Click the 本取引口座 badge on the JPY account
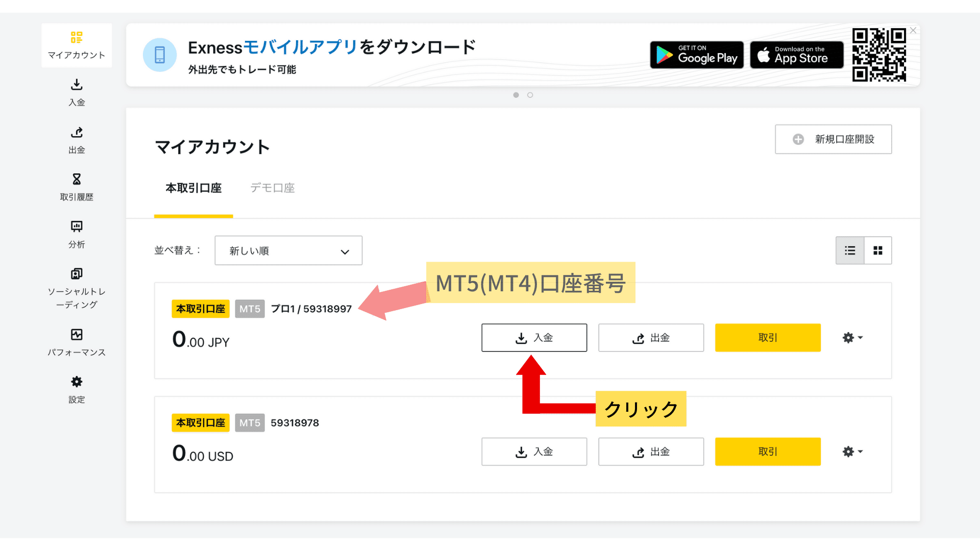980x551 pixels. tap(201, 309)
